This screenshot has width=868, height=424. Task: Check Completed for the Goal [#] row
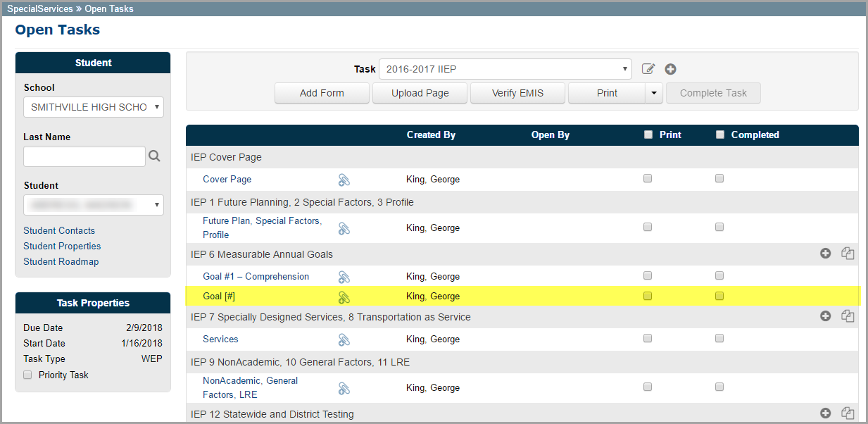(719, 296)
